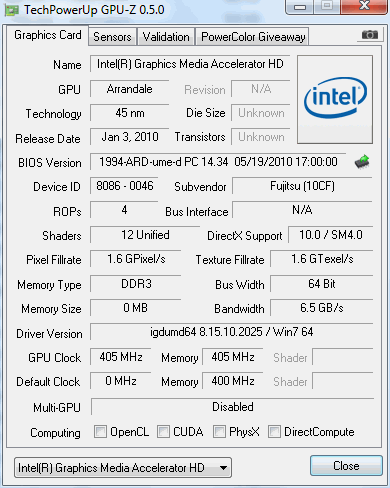The width and height of the screenshot is (390, 488).
Task: Click the GPU-Z title bar app icon
Action: tap(12, 10)
